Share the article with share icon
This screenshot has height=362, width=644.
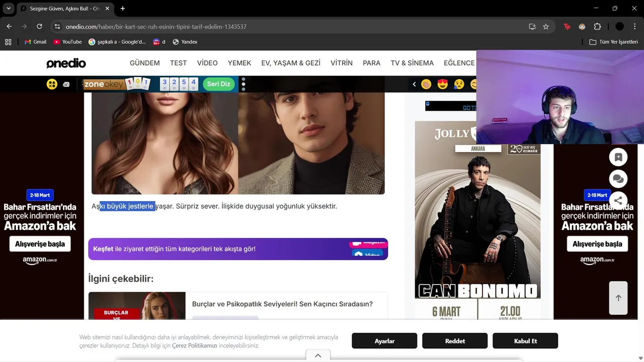(x=618, y=200)
